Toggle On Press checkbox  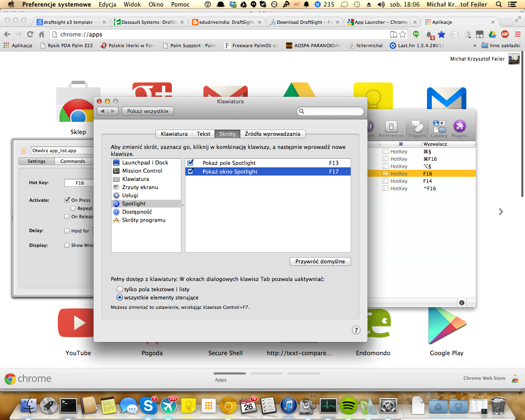pyautogui.click(x=67, y=200)
